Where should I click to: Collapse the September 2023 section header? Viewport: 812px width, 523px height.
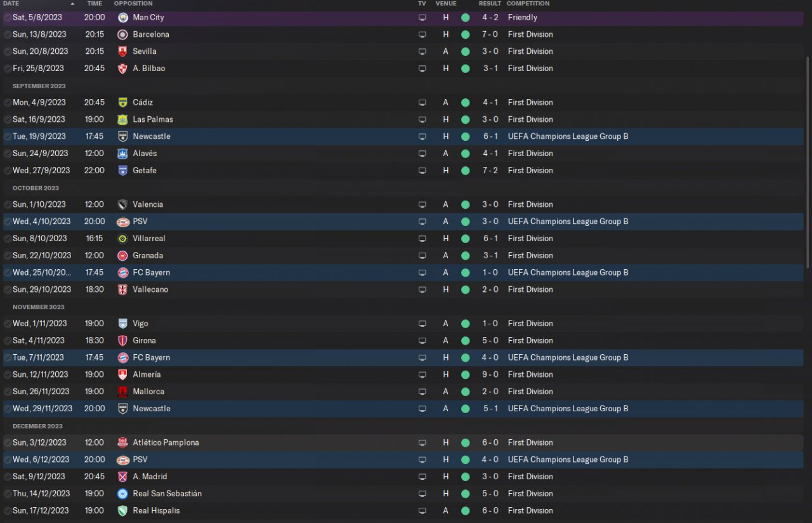[x=39, y=86]
